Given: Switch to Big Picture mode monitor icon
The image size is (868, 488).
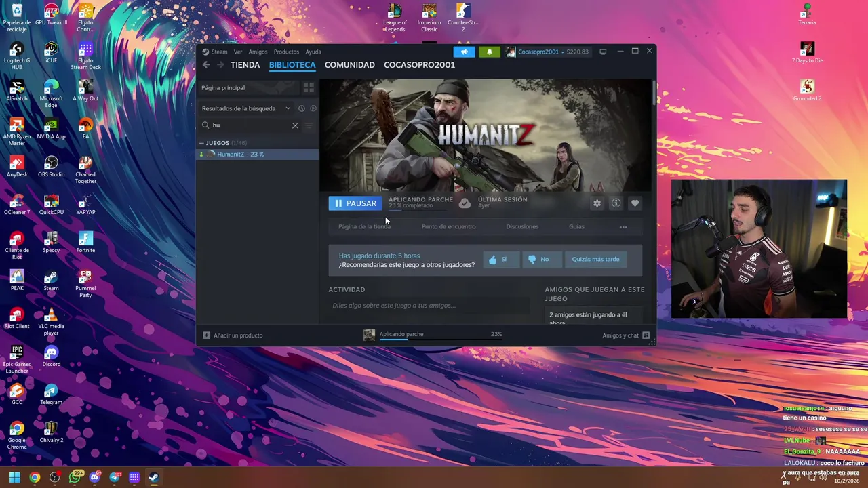Looking at the screenshot, I should pyautogui.click(x=603, y=52).
